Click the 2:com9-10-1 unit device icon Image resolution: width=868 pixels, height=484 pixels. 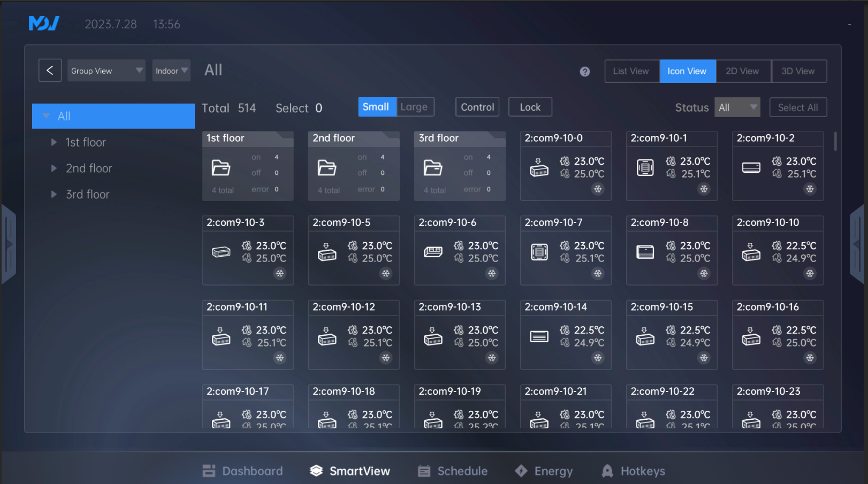coord(645,167)
